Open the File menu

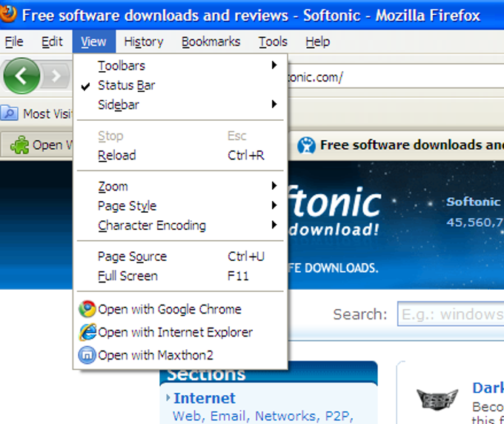click(x=14, y=42)
